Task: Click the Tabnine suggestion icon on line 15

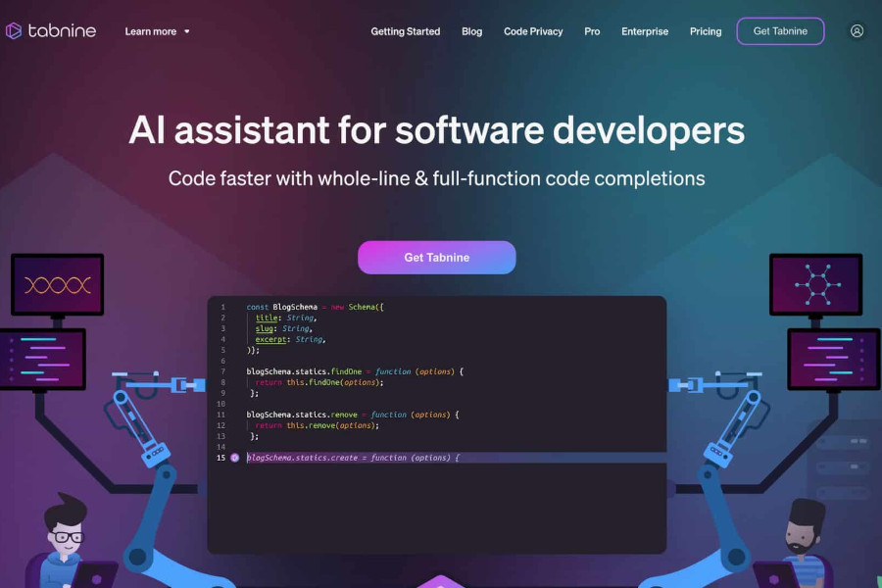Action: coord(234,458)
